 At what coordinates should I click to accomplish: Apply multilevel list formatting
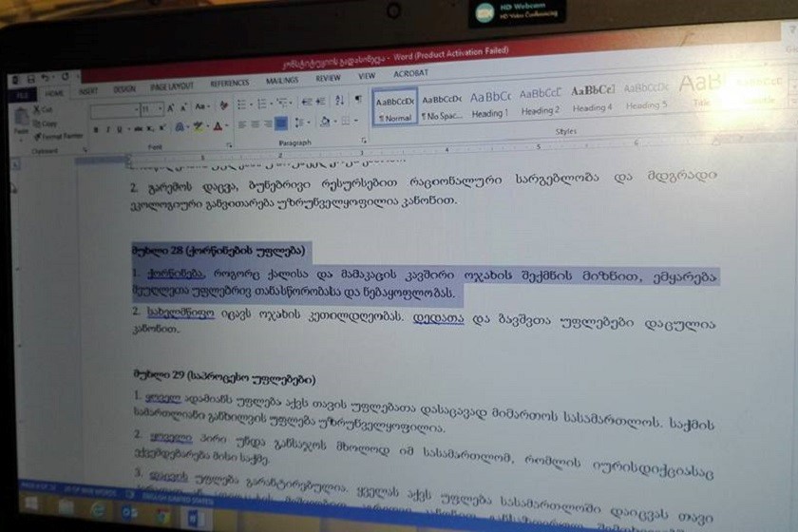282,103
